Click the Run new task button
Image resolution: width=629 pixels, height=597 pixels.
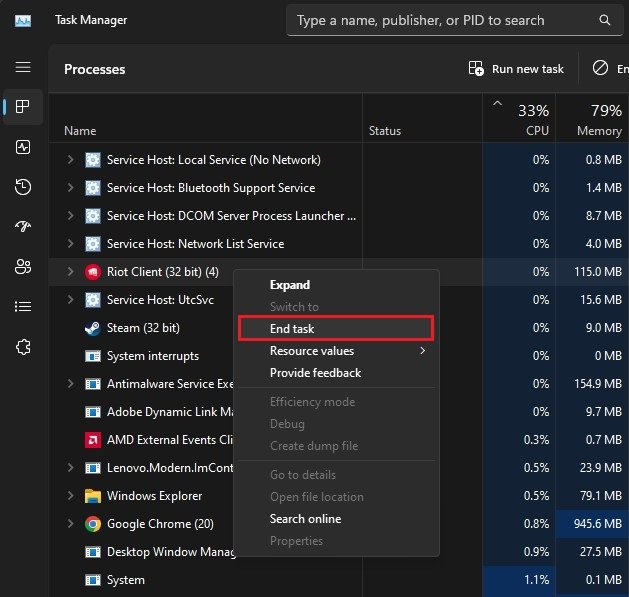(516, 69)
